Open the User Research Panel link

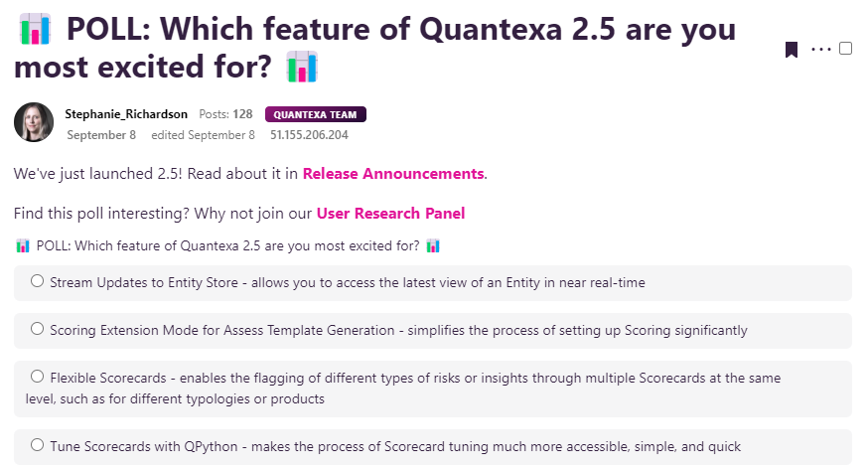(390, 214)
